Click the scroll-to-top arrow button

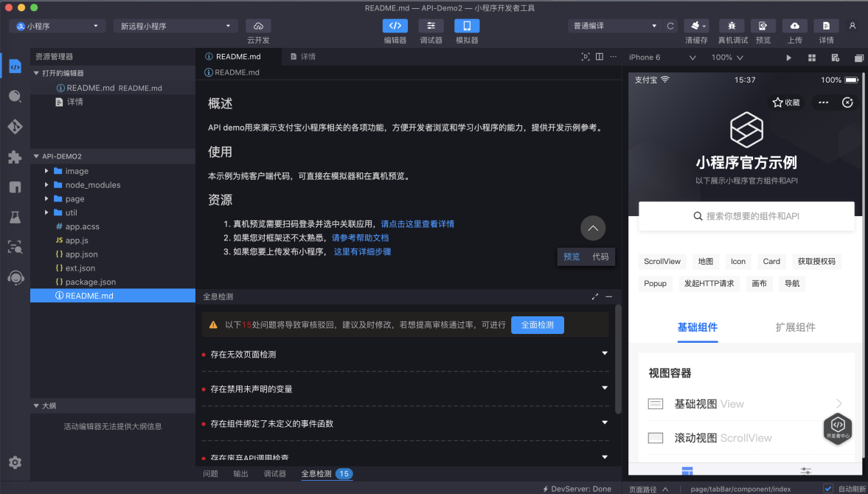coord(593,228)
